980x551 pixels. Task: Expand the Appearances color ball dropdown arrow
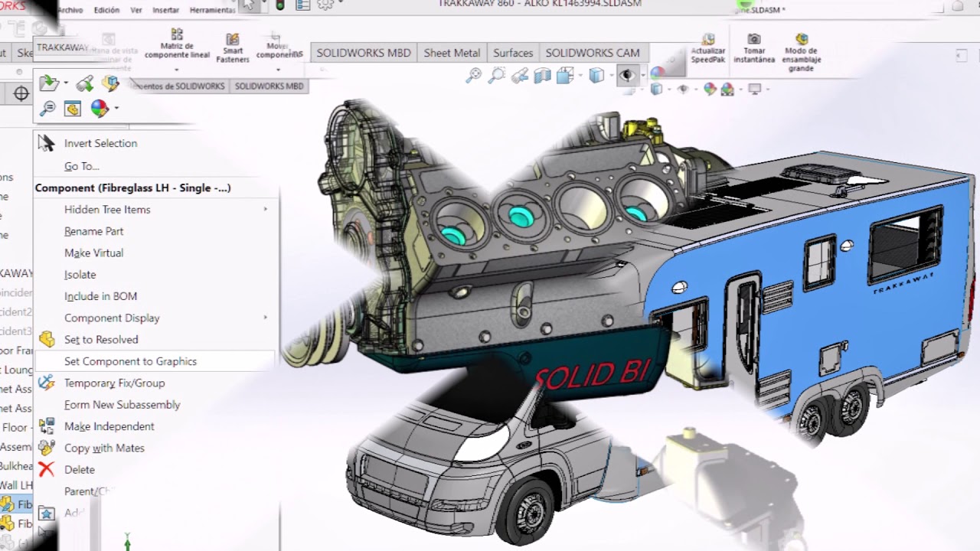[x=116, y=109]
